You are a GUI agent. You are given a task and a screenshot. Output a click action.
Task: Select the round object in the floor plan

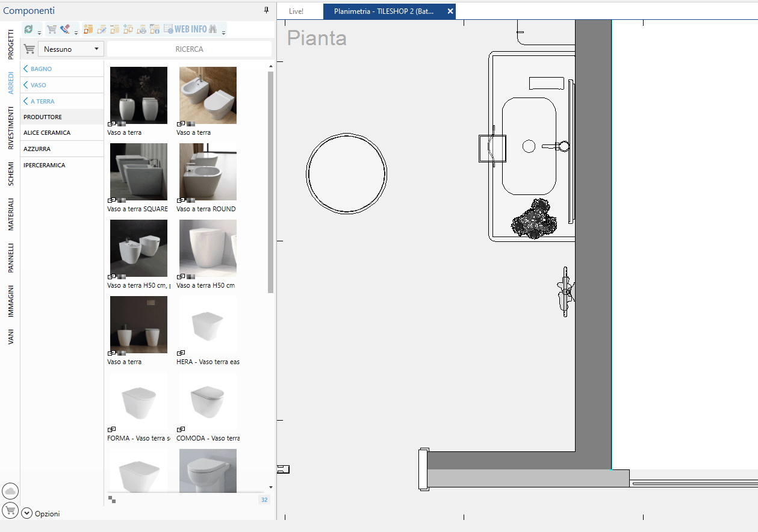coord(346,174)
